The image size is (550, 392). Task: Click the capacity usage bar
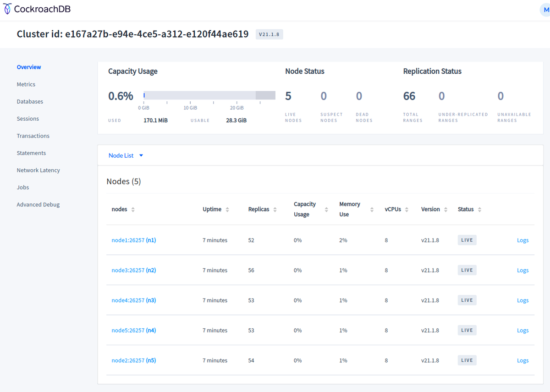click(209, 95)
